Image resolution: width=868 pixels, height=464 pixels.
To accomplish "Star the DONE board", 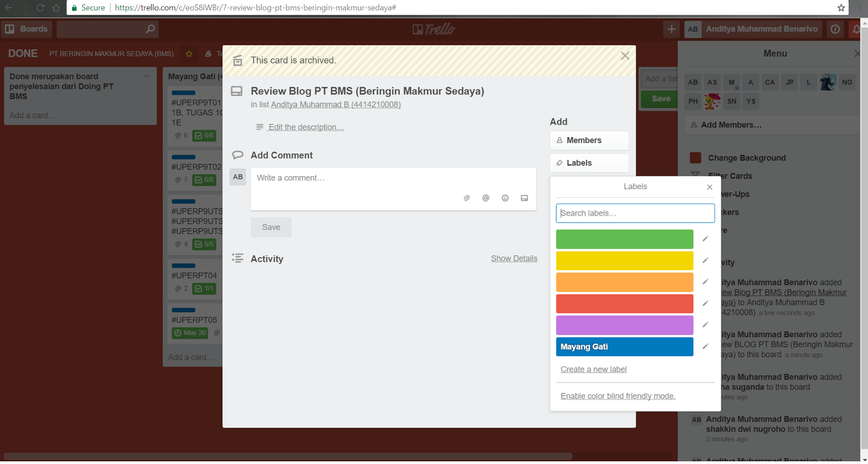I will pos(189,54).
